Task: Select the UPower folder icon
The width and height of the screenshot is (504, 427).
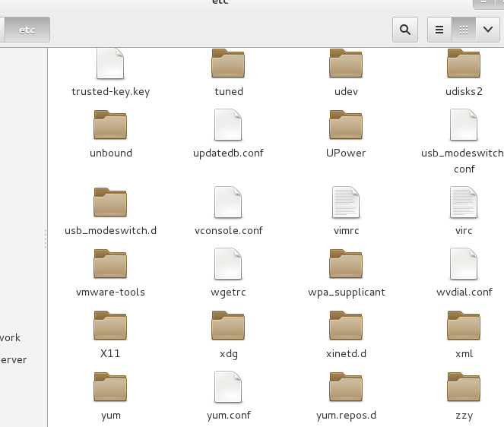Action: (346, 125)
